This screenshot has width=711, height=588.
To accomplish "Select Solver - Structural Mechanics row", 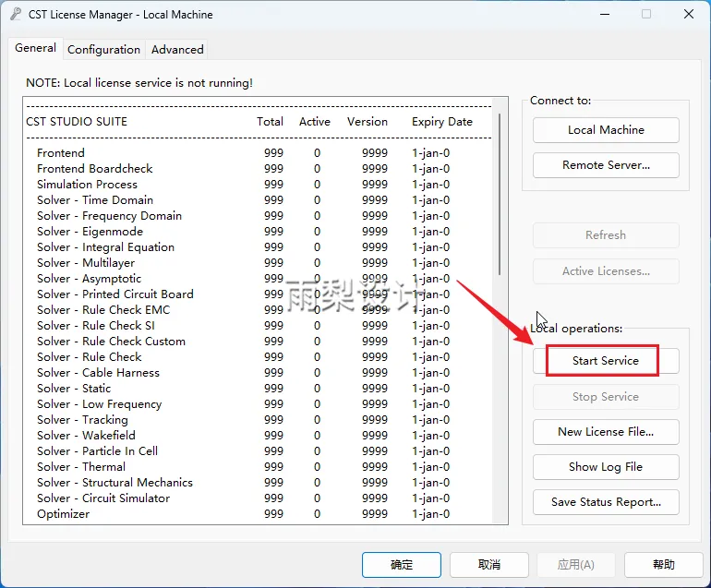I will tap(243, 483).
